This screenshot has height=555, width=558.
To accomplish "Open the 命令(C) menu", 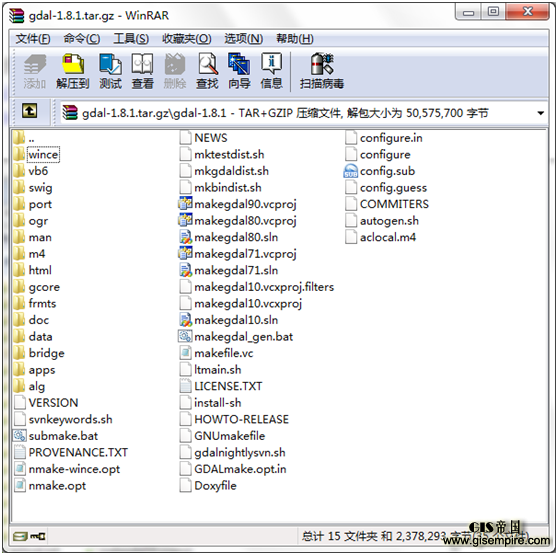I will pos(82,38).
